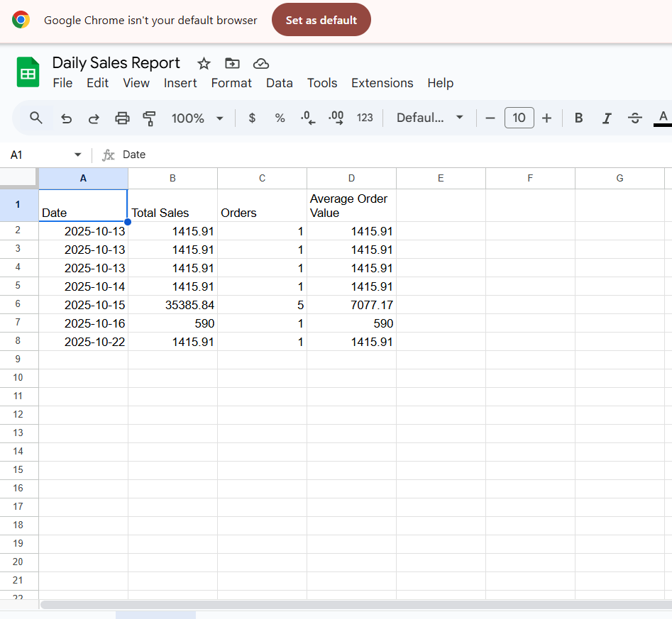The height and width of the screenshot is (619, 672).
Task: Click the redo arrow icon
Action: (x=94, y=118)
